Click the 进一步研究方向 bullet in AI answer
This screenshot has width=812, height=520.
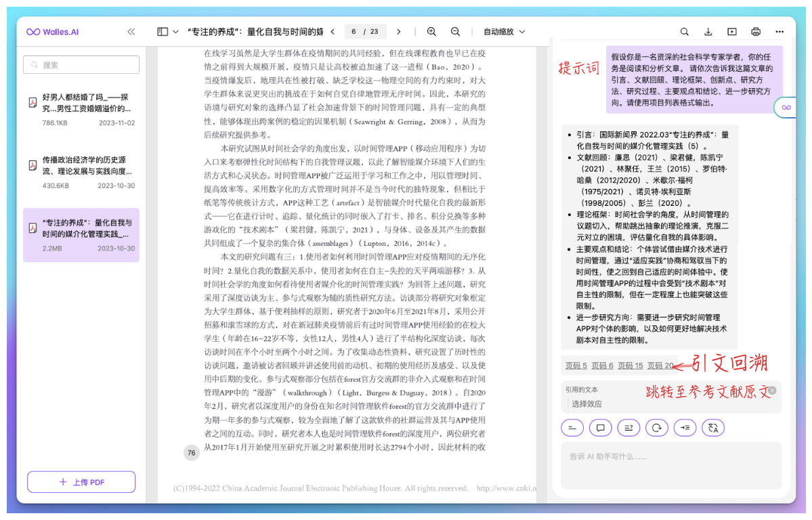click(652, 328)
